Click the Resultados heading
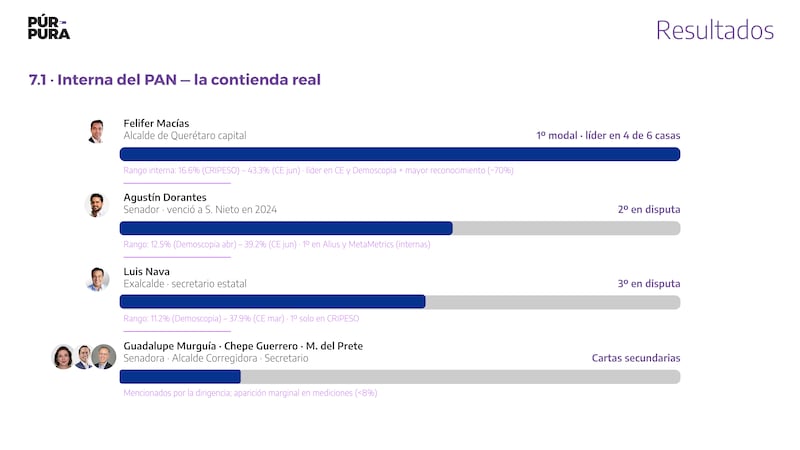The image size is (800, 450). coord(715,30)
